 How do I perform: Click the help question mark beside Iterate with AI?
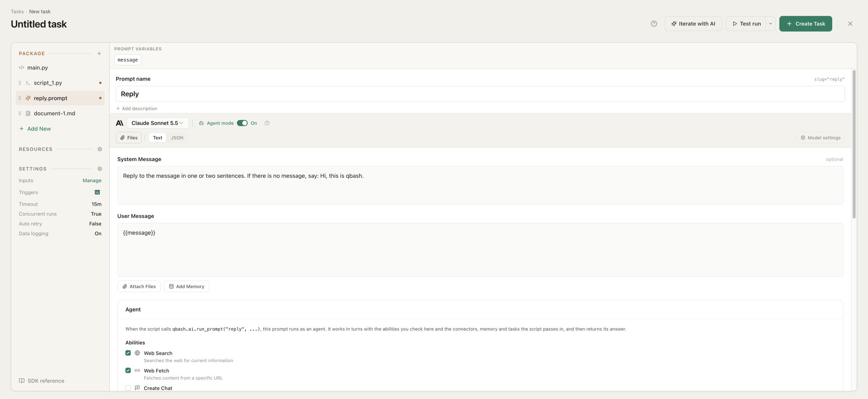654,24
